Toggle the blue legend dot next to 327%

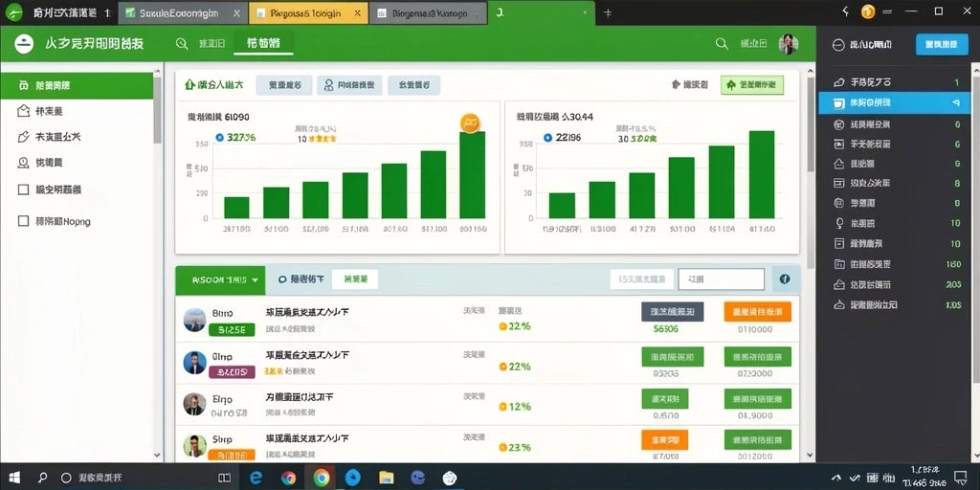tap(219, 138)
